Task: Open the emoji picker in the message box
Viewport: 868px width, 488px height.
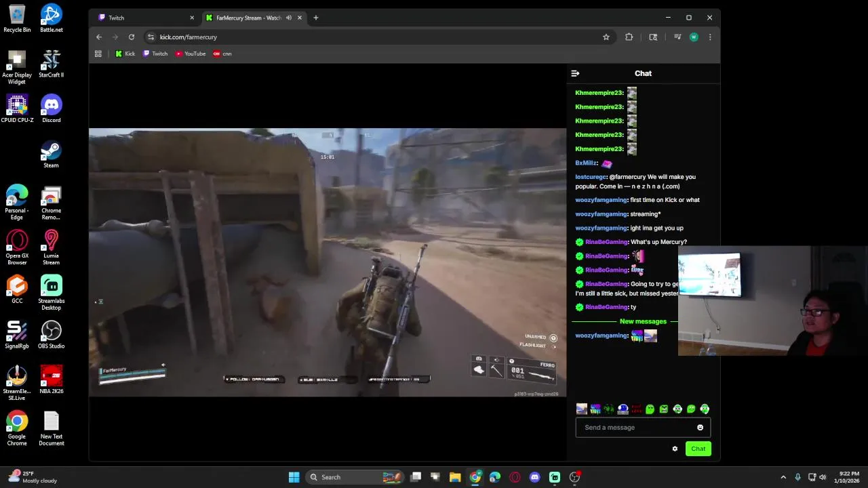Action: pos(700,428)
